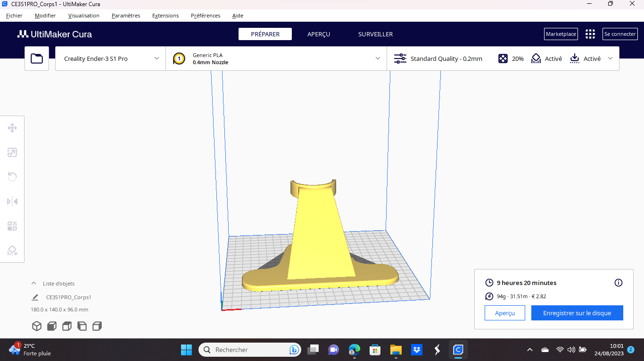Click the clock time estimate icon
644x361 pixels.
tap(489, 283)
